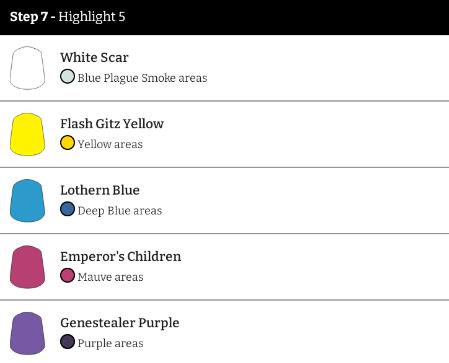Image resolution: width=449 pixels, height=363 pixels.
Task: Select the Purple areas label
Action: 110,344
